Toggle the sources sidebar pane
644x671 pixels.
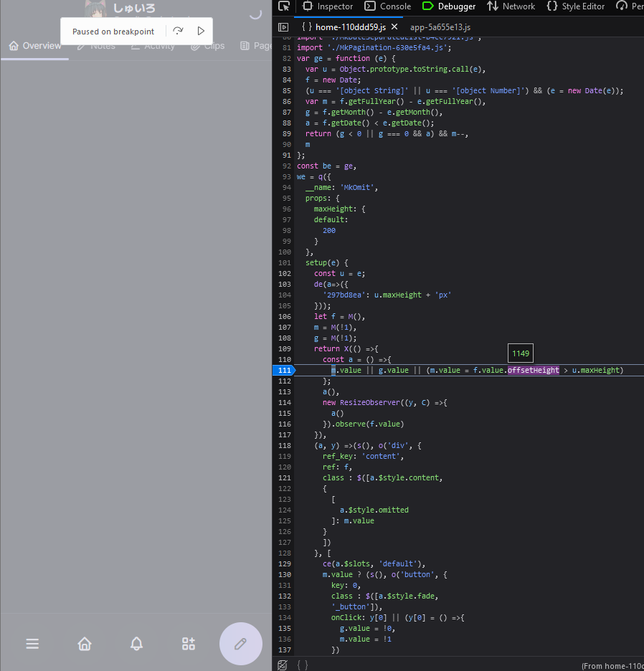pyautogui.click(x=283, y=27)
